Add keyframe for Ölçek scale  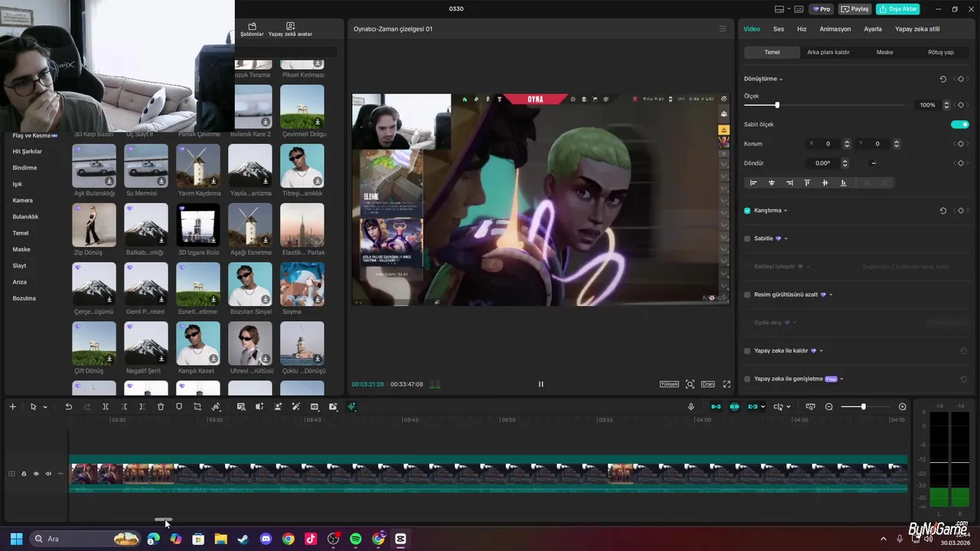(960, 105)
